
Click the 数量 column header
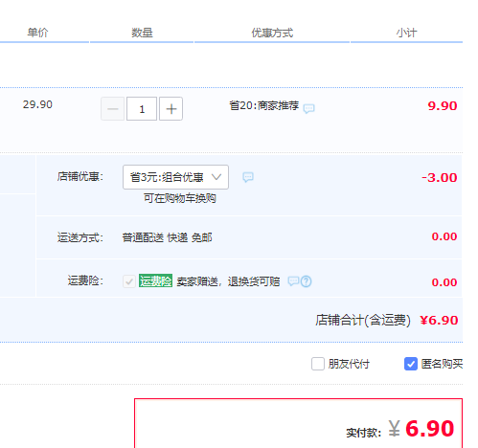point(142,33)
